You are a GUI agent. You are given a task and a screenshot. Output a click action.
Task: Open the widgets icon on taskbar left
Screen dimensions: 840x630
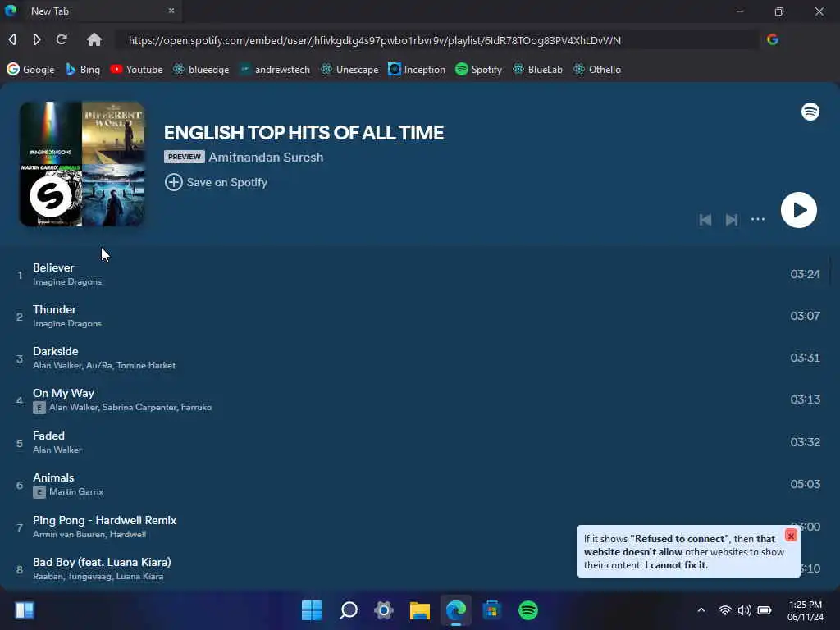[x=25, y=610]
